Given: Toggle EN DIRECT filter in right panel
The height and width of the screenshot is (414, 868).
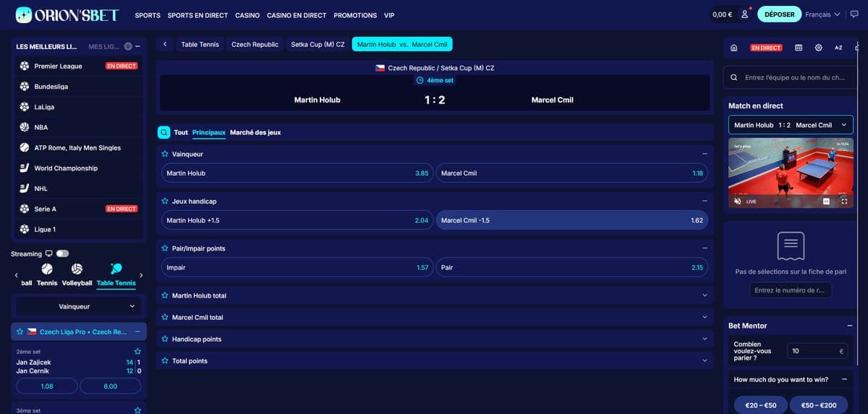Looking at the screenshot, I should click(766, 48).
